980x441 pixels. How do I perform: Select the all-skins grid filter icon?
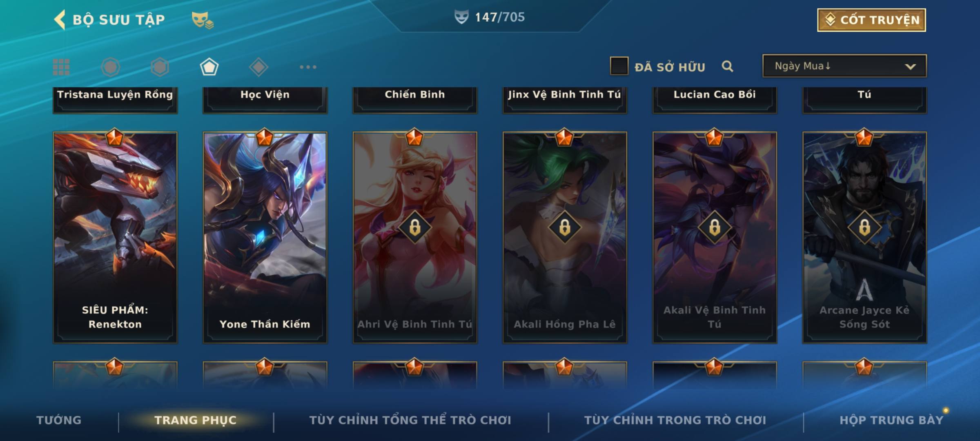(x=61, y=67)
